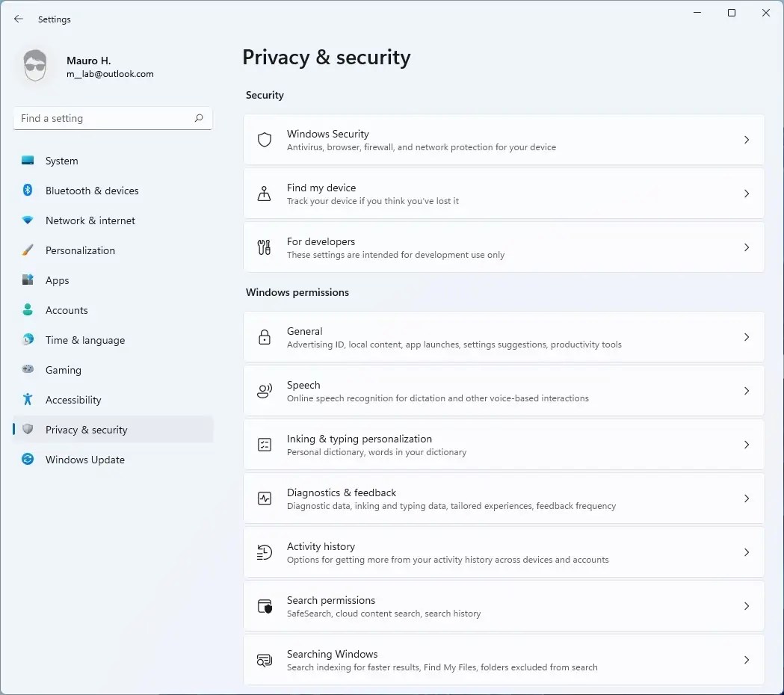
Task: Maximize the Settings window
Action: click(x=732, y=13)
